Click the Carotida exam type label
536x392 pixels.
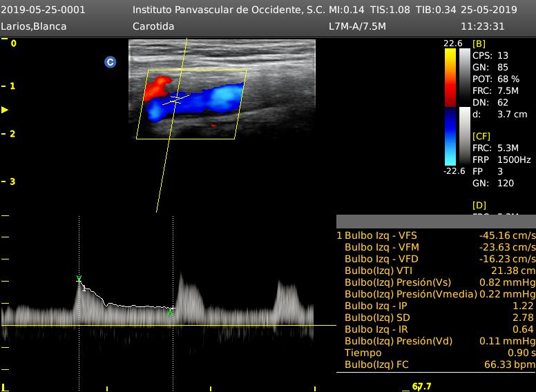point(153,26)
